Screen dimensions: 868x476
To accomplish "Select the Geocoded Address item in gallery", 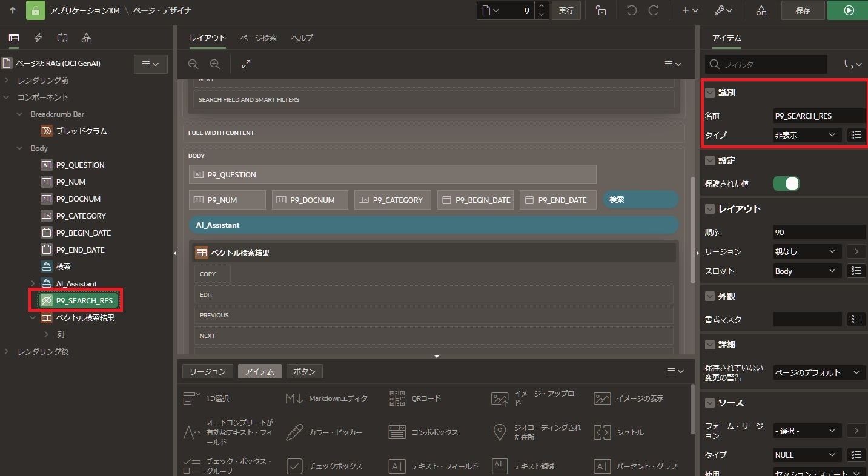I will pyautogui.click(x=537, y=432).
